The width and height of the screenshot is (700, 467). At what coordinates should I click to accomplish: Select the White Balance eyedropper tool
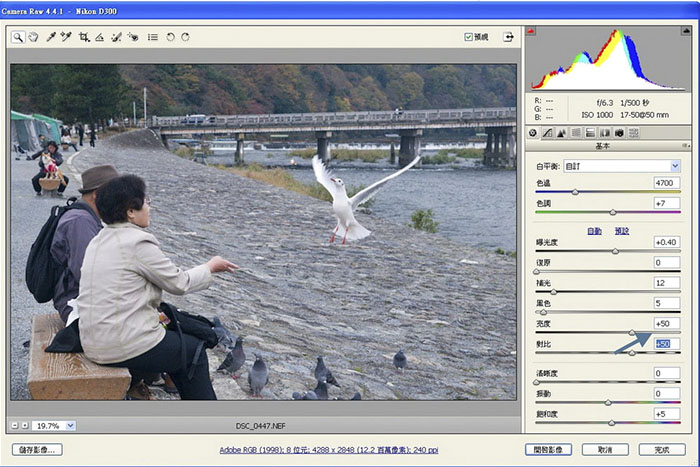[50, 37]
